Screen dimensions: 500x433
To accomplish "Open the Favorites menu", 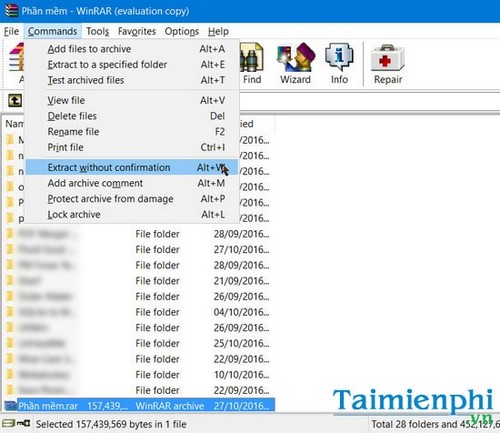I will pyautogui.click(x=137, y=31).
